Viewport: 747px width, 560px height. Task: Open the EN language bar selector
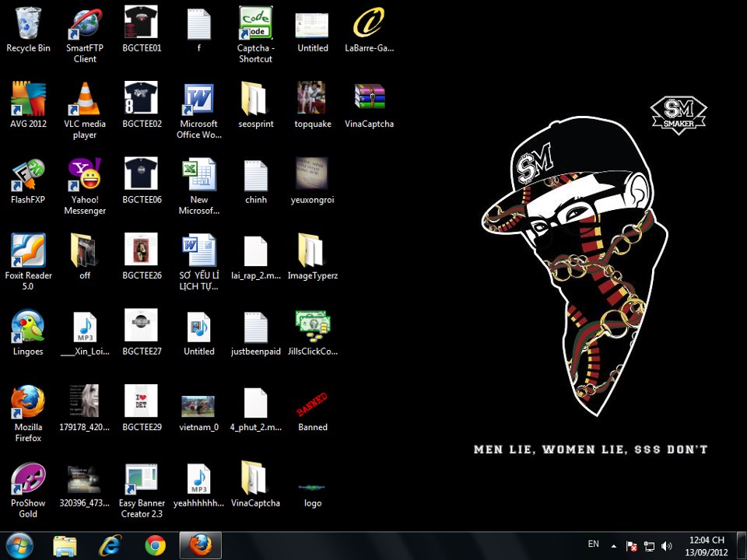coord(593,544)
